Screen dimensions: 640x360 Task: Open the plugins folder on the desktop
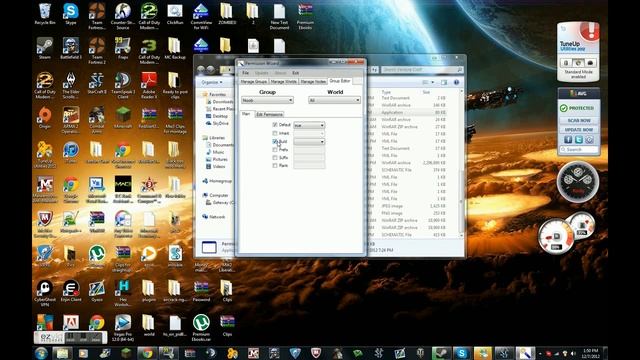149,291
